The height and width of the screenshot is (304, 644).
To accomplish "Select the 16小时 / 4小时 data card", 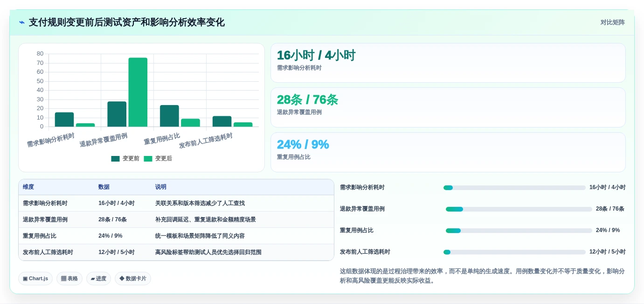I will pos(448,63).
